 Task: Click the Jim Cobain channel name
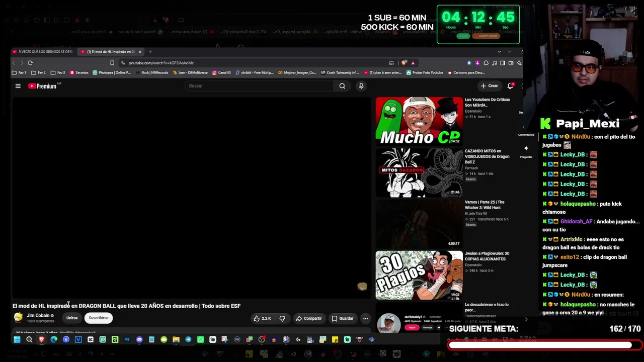coord(38,316)
